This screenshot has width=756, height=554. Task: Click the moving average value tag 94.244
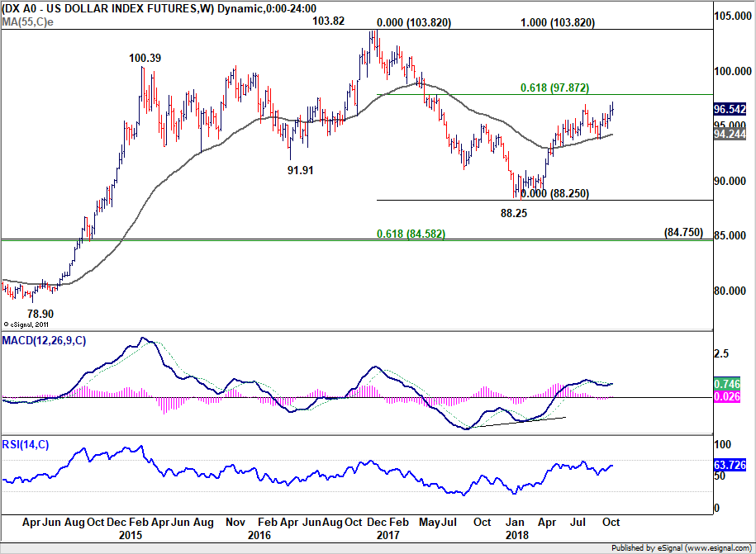(x=730, y=135)
